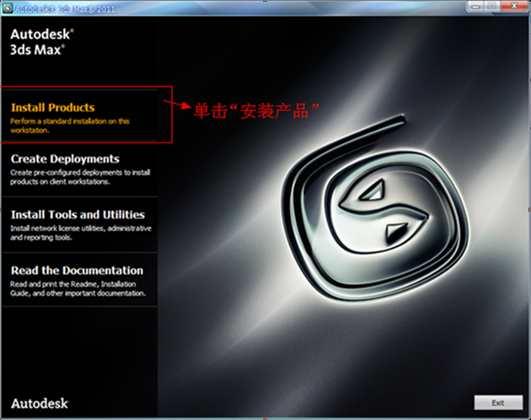Click the Exit button

pyautogui.click(x=498, y=402)
